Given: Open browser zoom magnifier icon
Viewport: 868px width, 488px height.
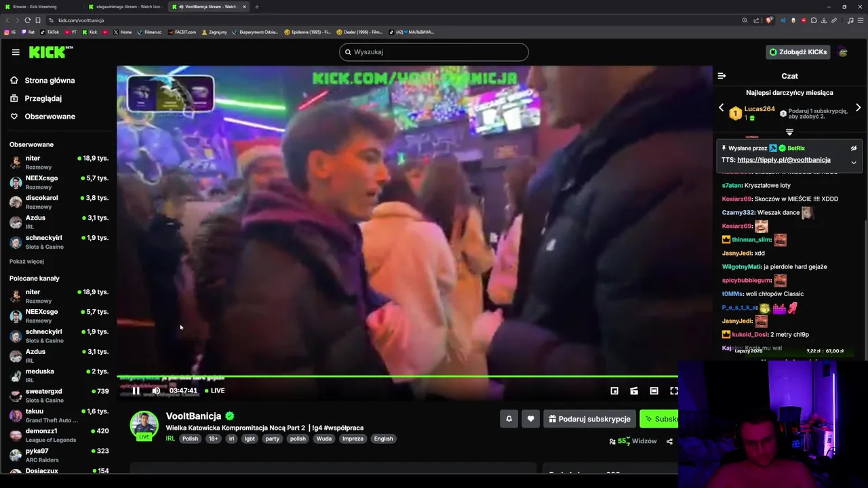Looking at the screenshot, I should click(x=745, y=20).
